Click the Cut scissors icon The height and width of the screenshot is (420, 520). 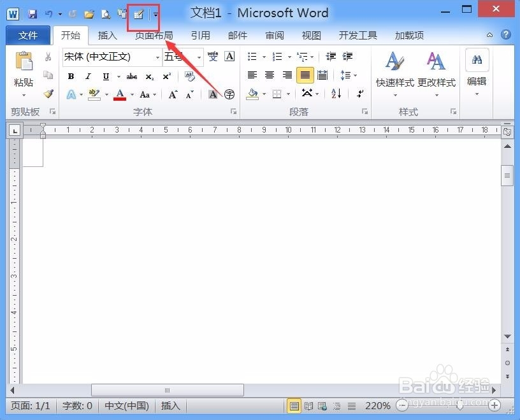pos(48,57)
